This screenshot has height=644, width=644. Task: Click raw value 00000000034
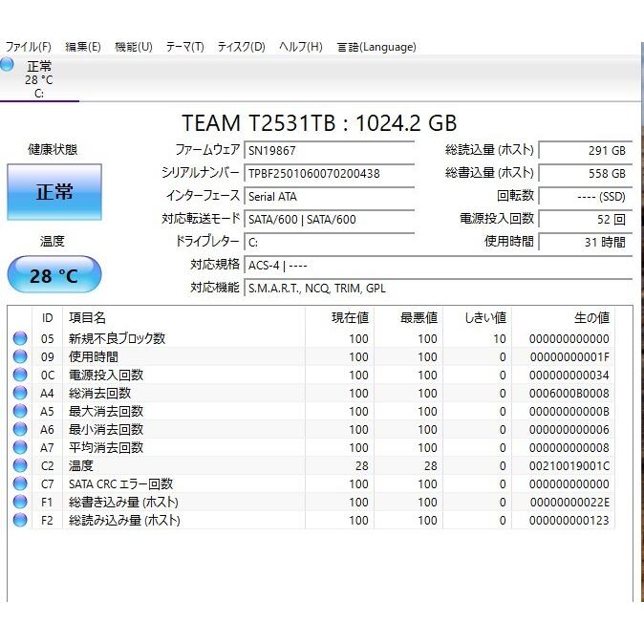coord(569,375)
